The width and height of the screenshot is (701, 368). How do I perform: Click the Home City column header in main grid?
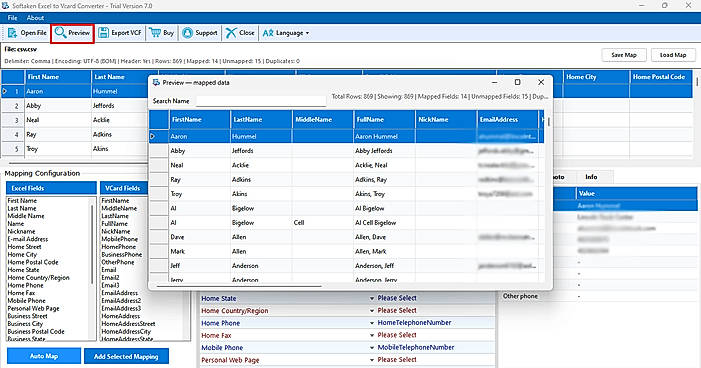[596, 77]
